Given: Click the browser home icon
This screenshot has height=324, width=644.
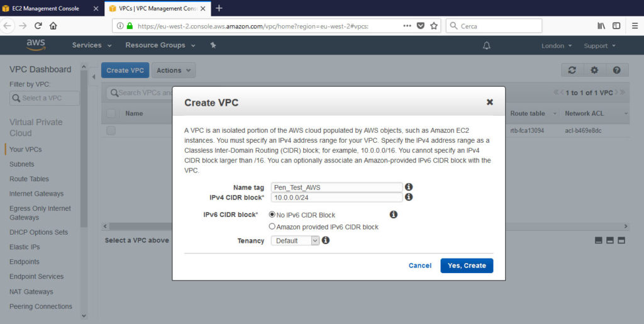Looking at the screenshot, I should tap(53, 26).
